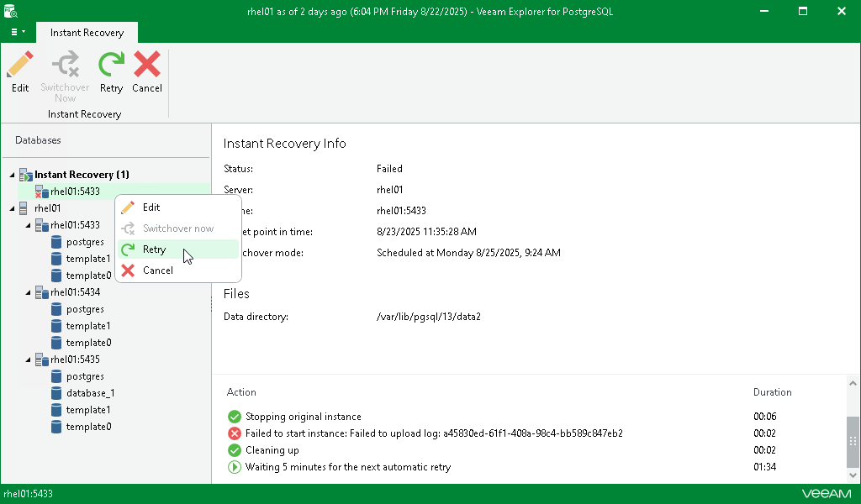Image resolution: width=861 pixels, height=504 pixels.
Task: Select the failed rhel01:5433 recovery instance
Action: coord(74,192)
